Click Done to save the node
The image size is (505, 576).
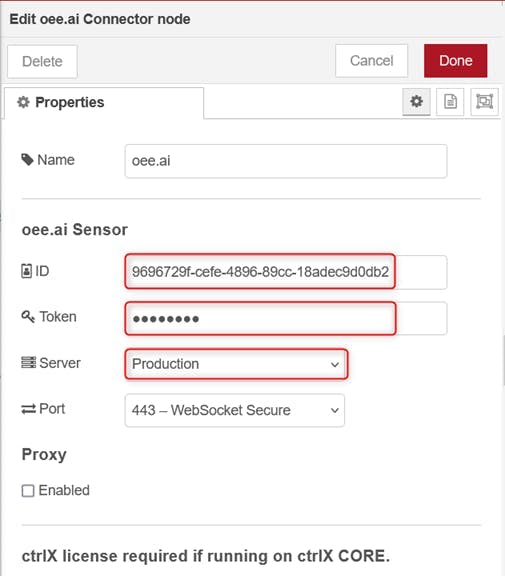pos(455,61)
